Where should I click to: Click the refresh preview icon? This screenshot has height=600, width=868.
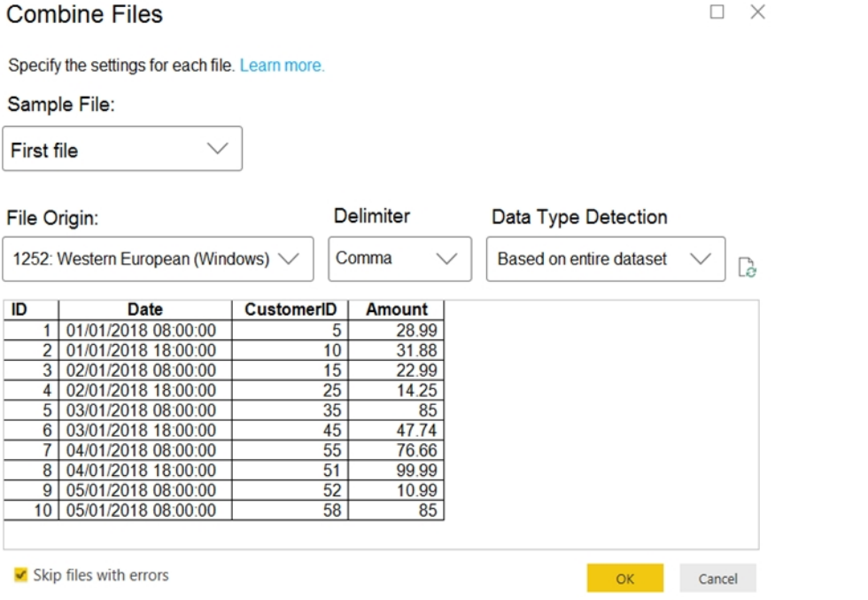point(747,267)
